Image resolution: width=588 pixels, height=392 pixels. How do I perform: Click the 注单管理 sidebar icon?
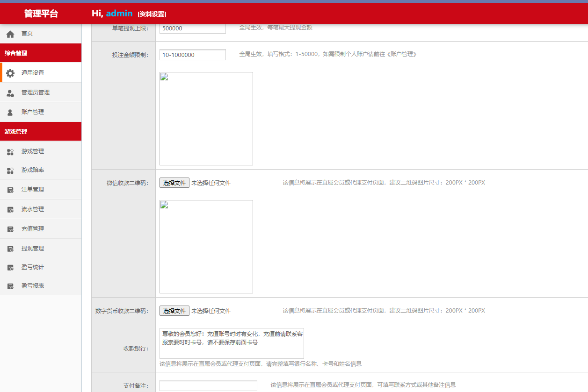point(10,190)
